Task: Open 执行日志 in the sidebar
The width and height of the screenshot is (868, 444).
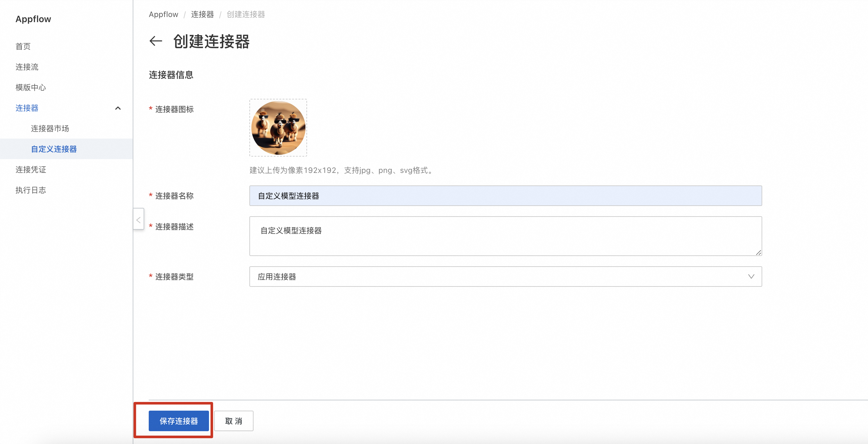Action: click(x=31, y=190)
